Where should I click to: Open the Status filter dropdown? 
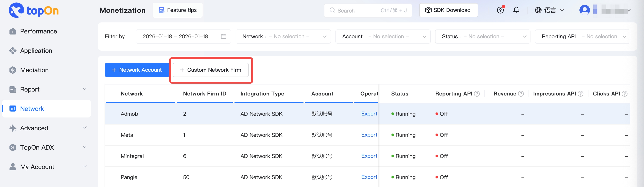click(482, 37)
